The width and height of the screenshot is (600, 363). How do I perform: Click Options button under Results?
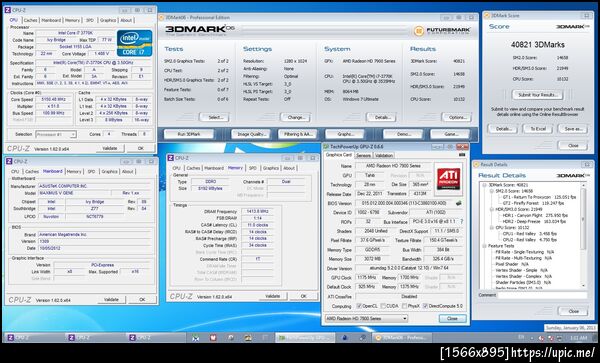coord(457,117)
